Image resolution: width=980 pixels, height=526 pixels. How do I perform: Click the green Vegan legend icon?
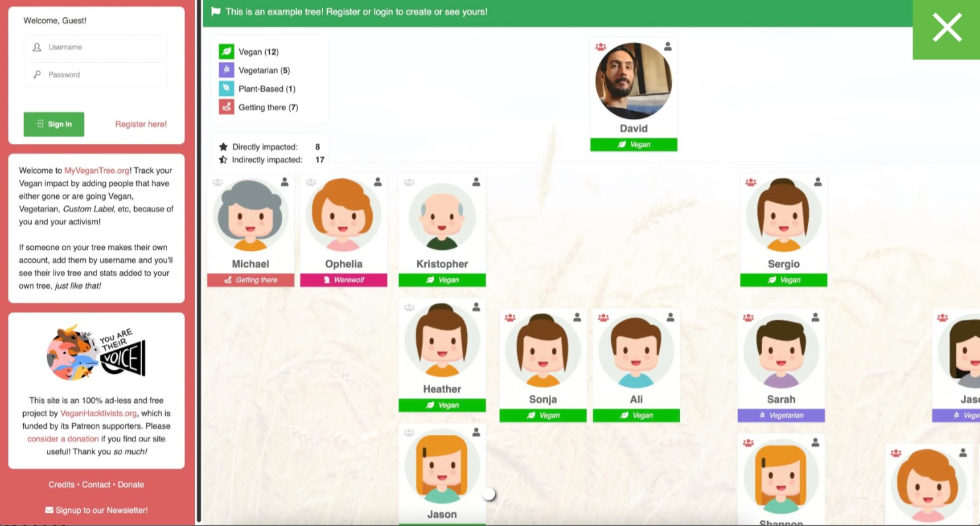point(227,52)
